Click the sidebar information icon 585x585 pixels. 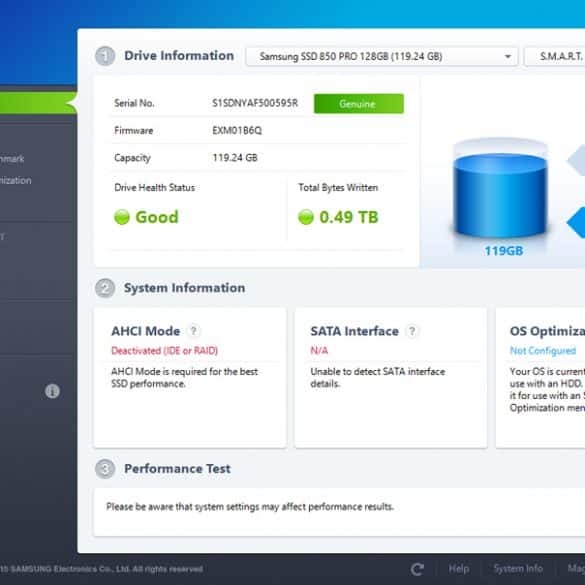(x=52, y=391)
